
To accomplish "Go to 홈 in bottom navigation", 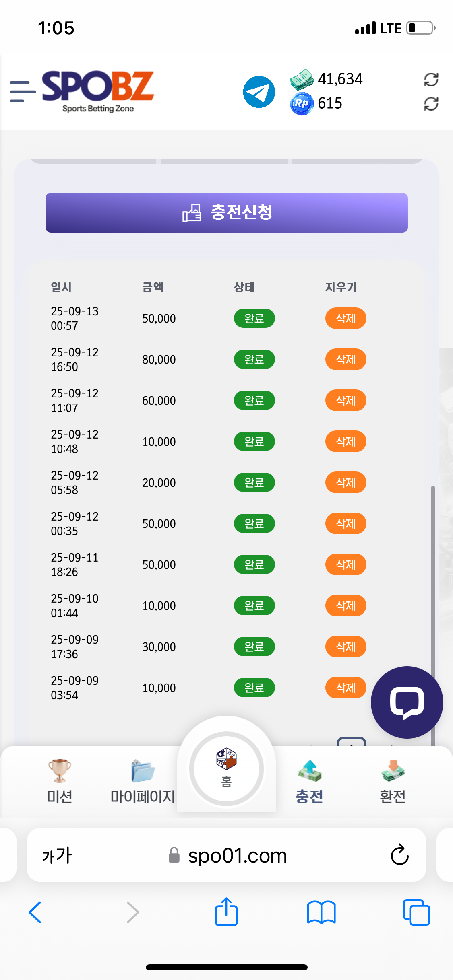I will 226,768.
